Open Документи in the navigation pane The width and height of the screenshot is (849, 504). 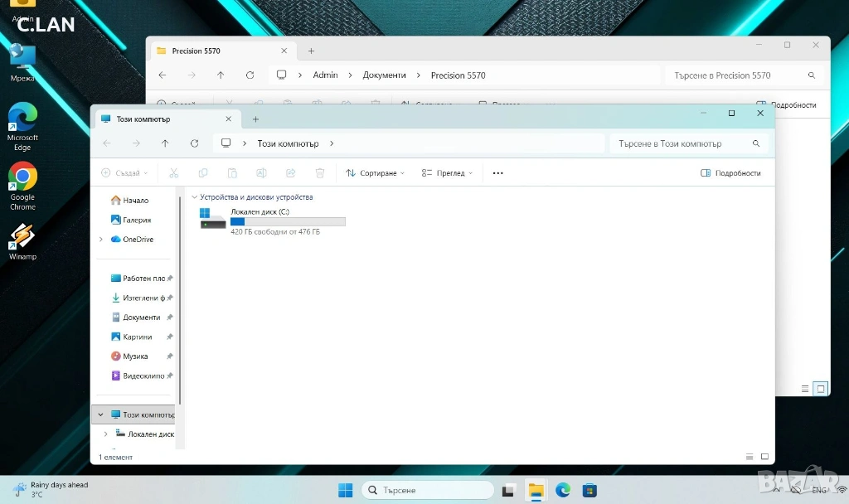(141, 317)
